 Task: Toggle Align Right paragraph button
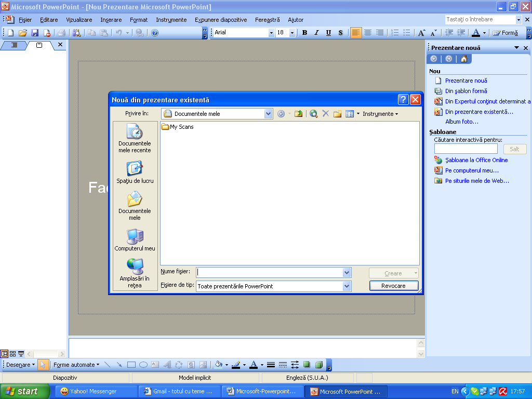pos(380,33)
